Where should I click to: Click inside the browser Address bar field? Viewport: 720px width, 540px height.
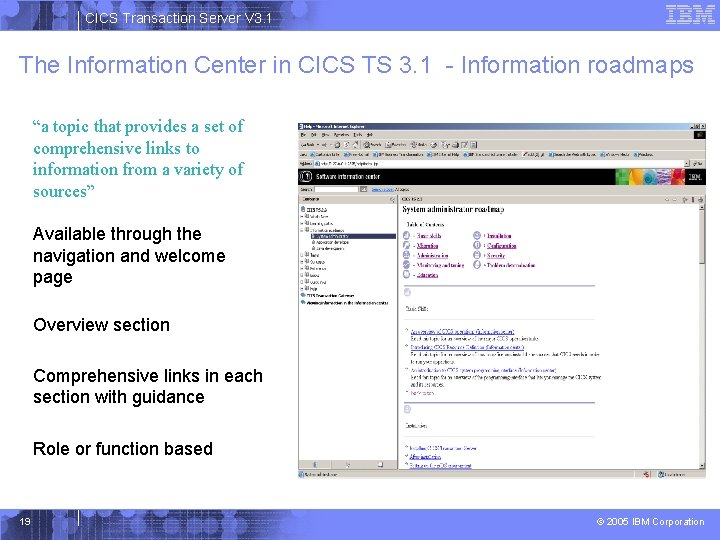click(499, 163)
